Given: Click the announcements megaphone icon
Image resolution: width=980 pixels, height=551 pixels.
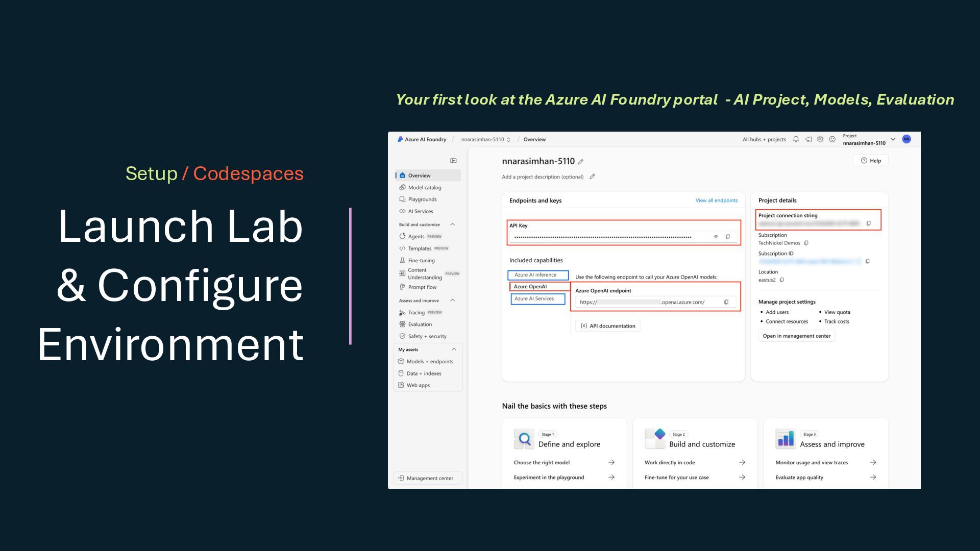Looking at the screenshot, I should [x=808, y=139].
